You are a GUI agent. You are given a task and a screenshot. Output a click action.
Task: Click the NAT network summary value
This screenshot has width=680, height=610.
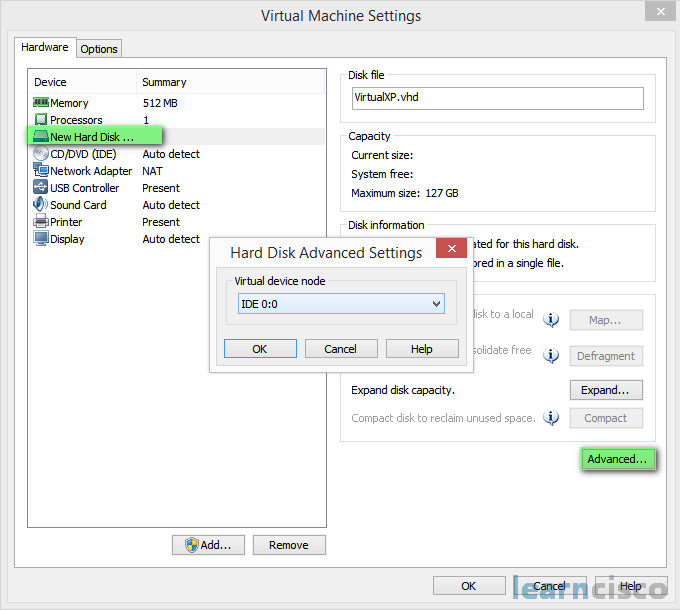pos(152,171)
